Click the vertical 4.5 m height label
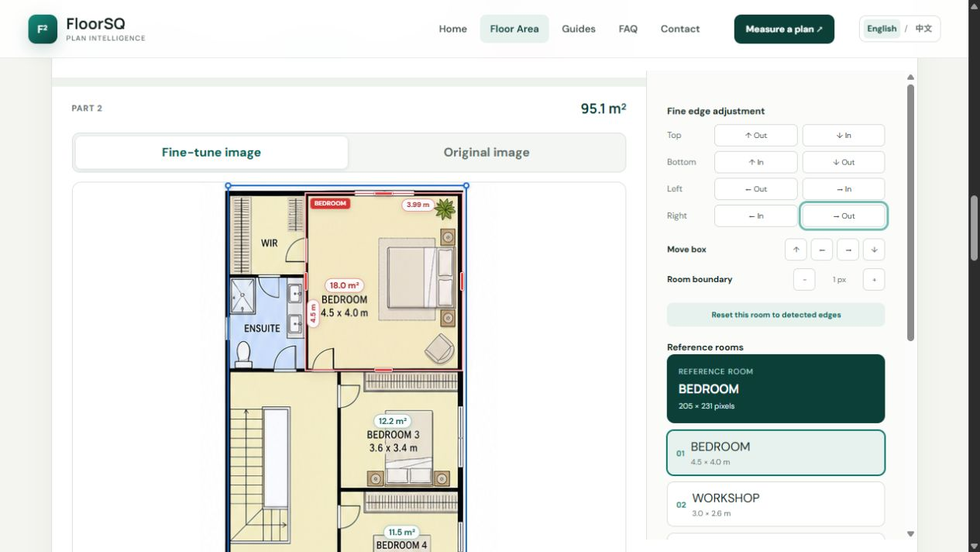Image resolution: width=980 pixels, height=552 pixels. (x=313, y=314)
